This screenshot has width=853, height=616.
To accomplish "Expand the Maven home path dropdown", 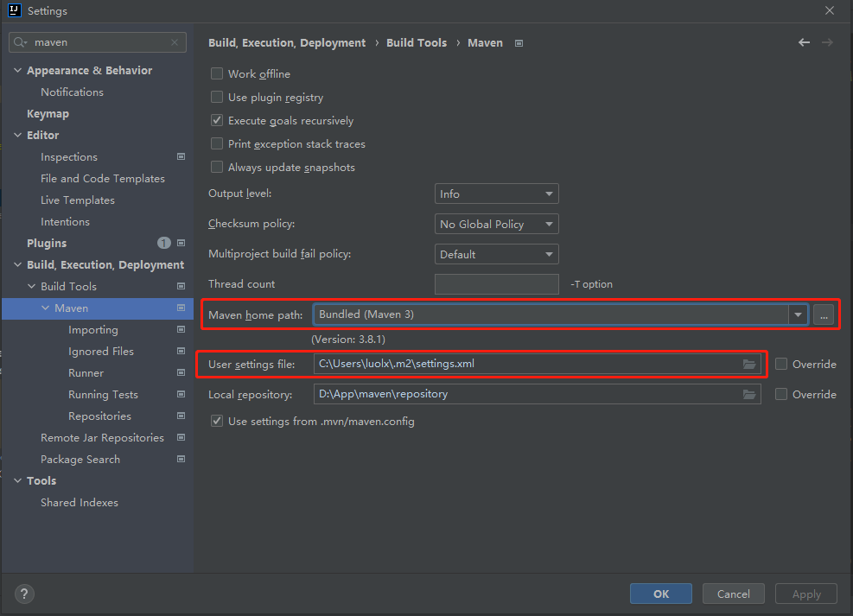I will coord(798,314).
